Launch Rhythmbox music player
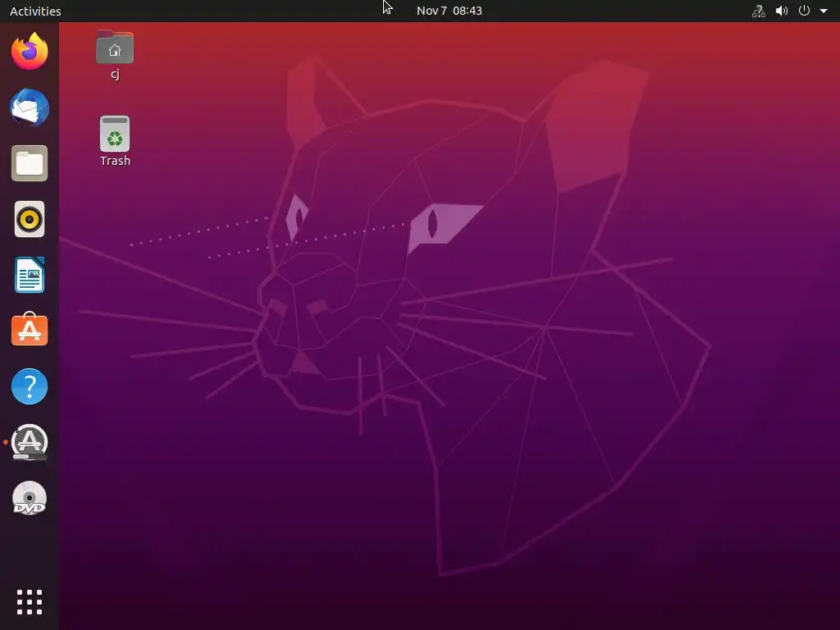Screen dimensions: 840x630 [30, 219]
